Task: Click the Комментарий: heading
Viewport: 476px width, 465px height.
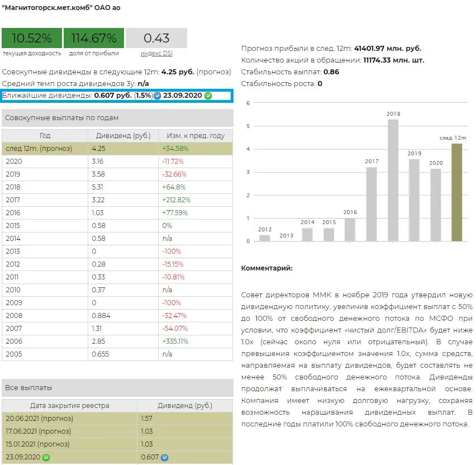Action: click(266, 268)
